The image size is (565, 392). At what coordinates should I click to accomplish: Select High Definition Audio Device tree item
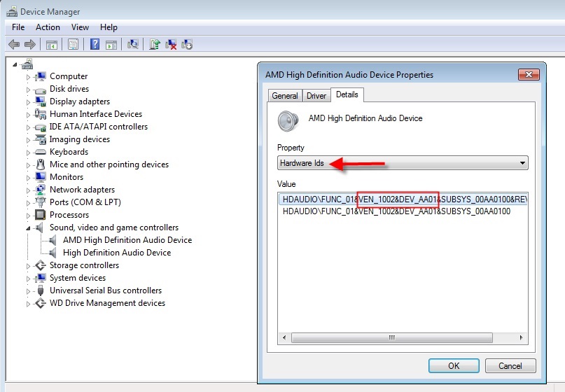[x=117, y=253]
